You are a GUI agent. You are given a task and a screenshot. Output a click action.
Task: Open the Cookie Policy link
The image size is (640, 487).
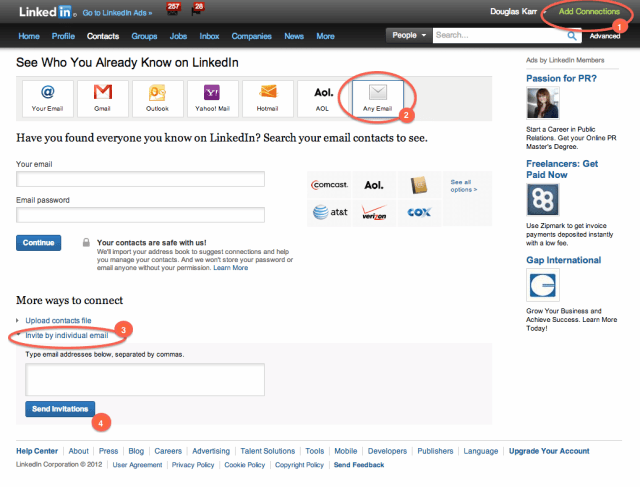pyautogui.click(x=244, y=465)
